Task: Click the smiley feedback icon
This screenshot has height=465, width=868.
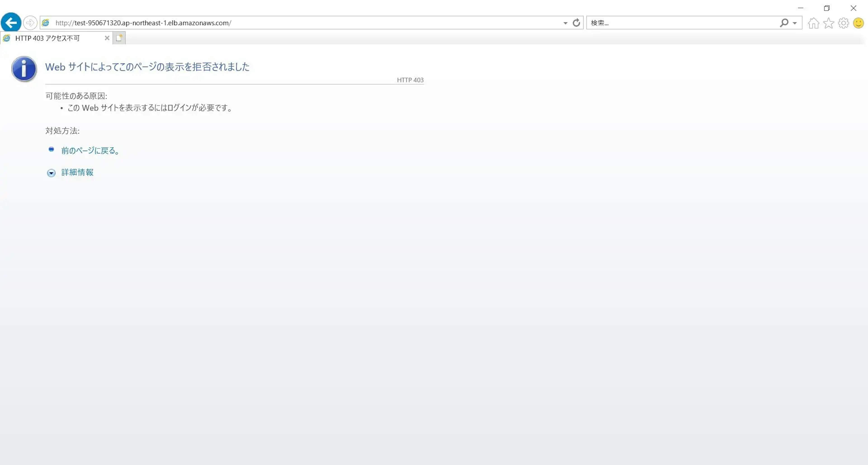Action: (858, 23)
